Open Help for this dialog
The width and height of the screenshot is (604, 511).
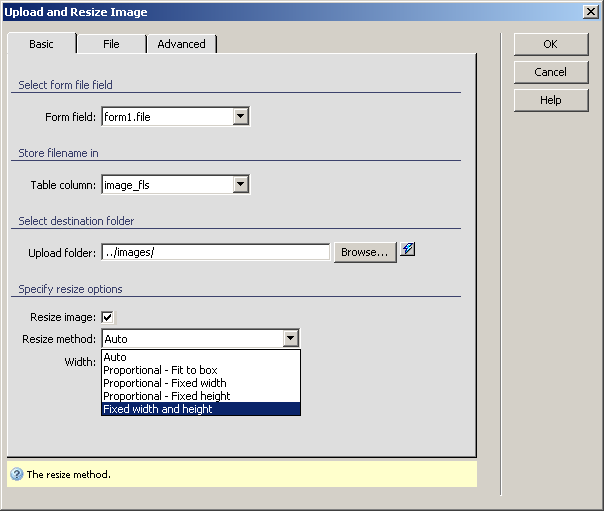tap(550, 100)
